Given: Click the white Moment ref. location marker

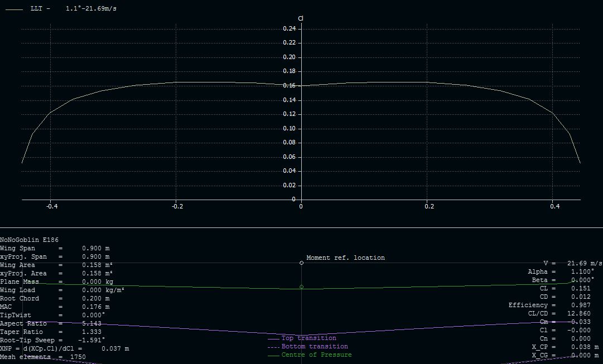Looking at the screenshot, I should 301,263.
